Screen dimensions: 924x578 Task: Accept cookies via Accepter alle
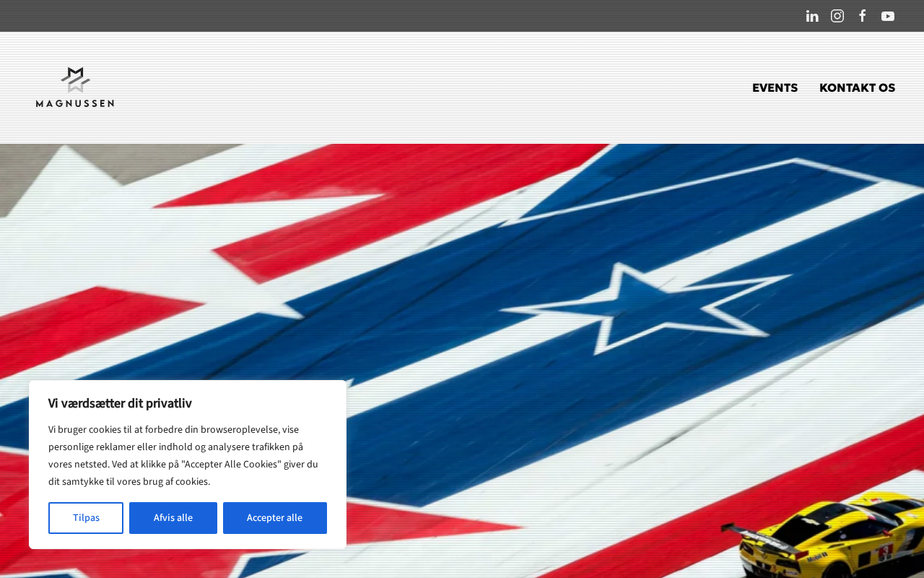coord(275,518)
